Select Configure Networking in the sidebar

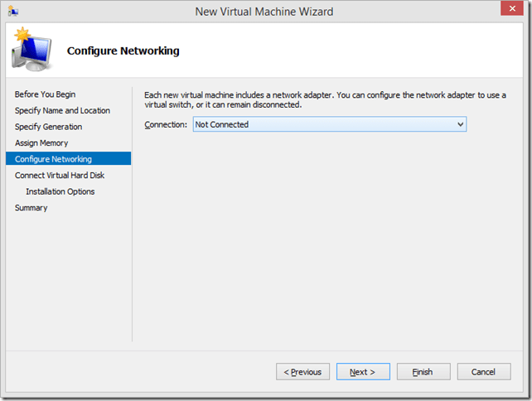coord(53,159)
